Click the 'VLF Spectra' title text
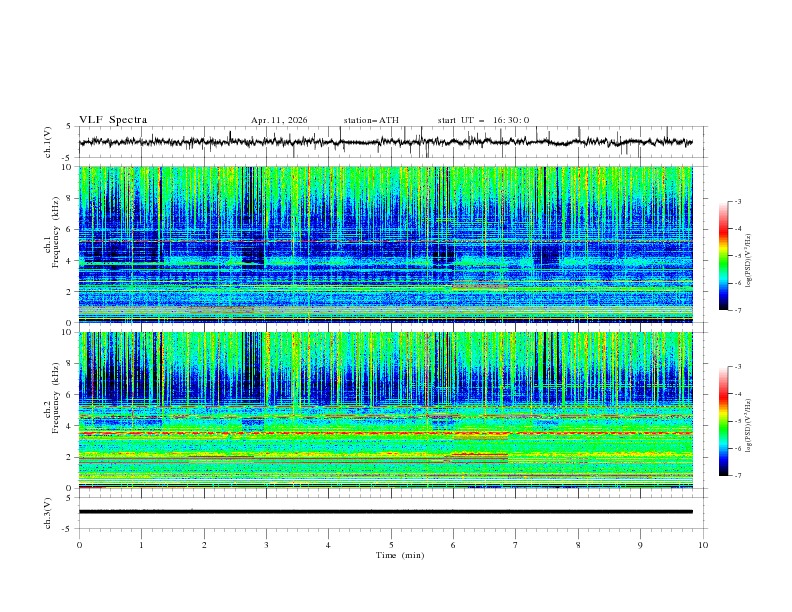 [113, 120]
